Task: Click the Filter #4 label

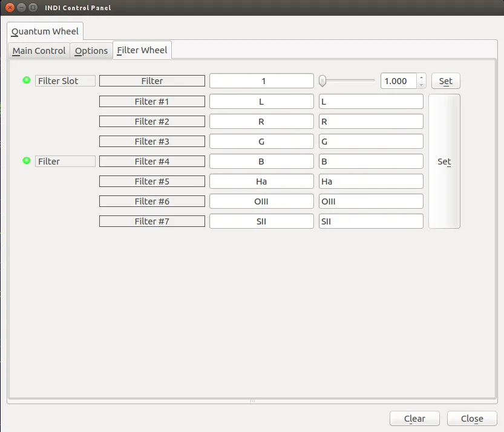Action: (x=152, y=162)
